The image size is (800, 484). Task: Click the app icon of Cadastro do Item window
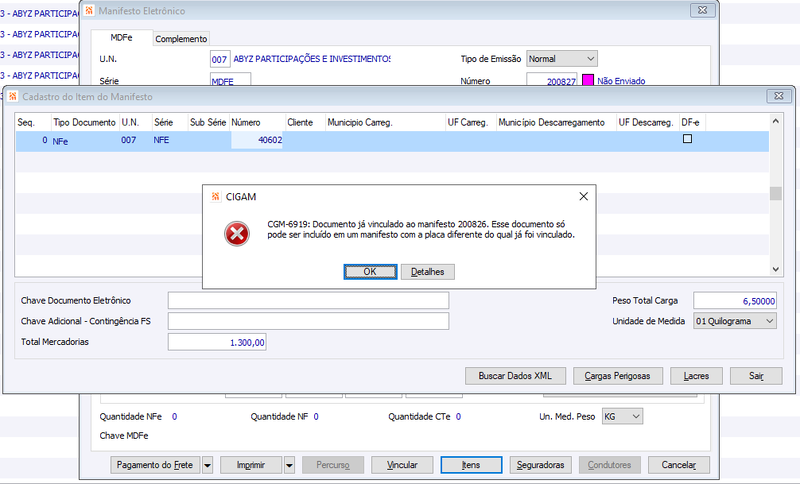[13, 96]
